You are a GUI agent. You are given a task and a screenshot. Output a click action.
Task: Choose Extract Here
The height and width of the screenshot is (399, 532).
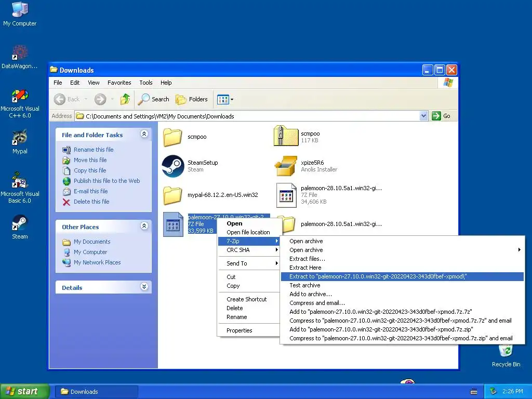pos(403,268)
